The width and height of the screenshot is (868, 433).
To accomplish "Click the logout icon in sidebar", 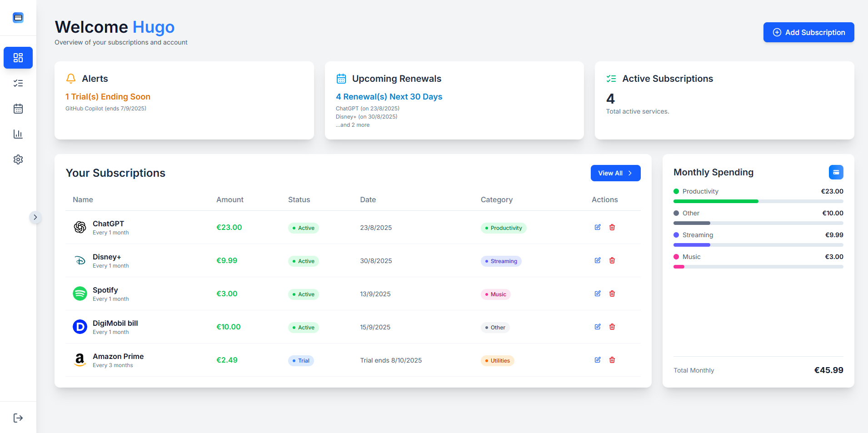I will click(x=18, y=418).
